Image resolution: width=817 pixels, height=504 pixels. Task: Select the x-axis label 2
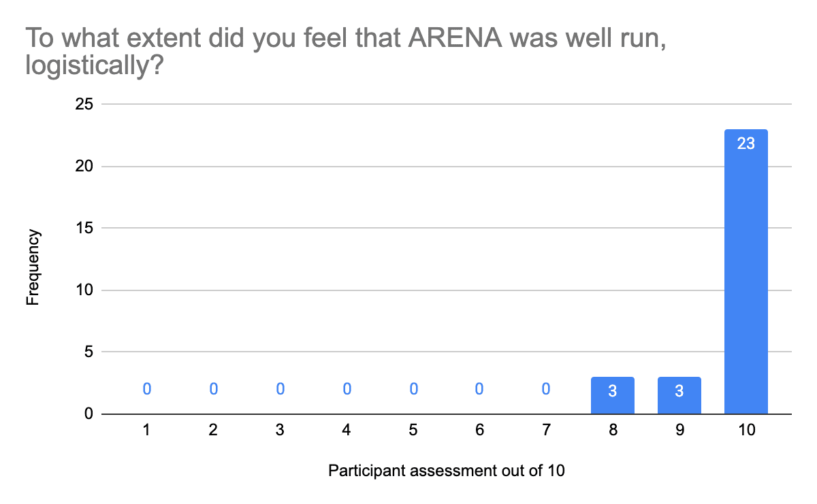coord(213,430)
